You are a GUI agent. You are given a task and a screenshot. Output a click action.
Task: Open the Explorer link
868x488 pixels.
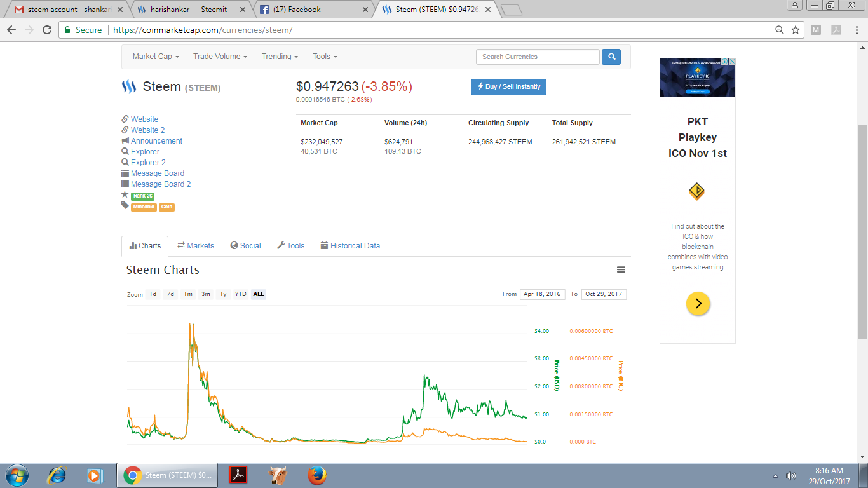[x=146, y=152]
